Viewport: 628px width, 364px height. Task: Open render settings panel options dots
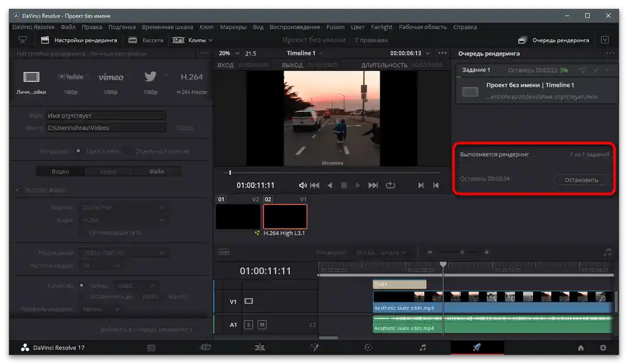(204, 53)
